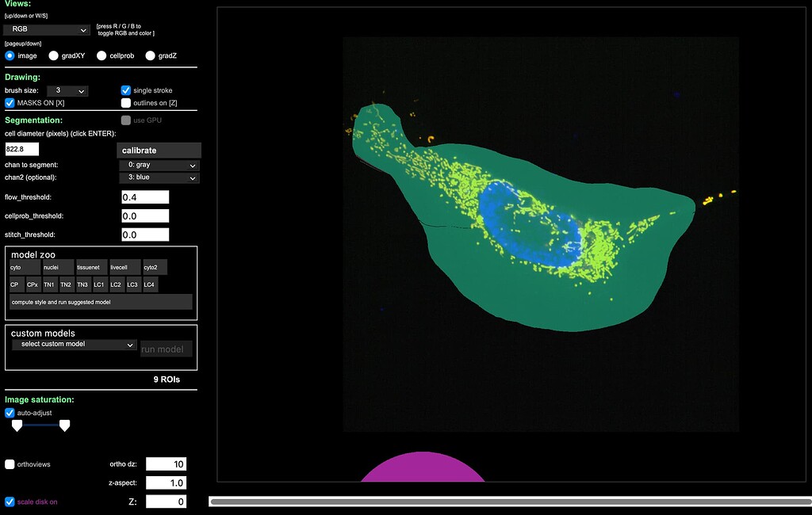Click the LC3 model button
The height and width of the screenshot is (515, 812).
(132, 284)
